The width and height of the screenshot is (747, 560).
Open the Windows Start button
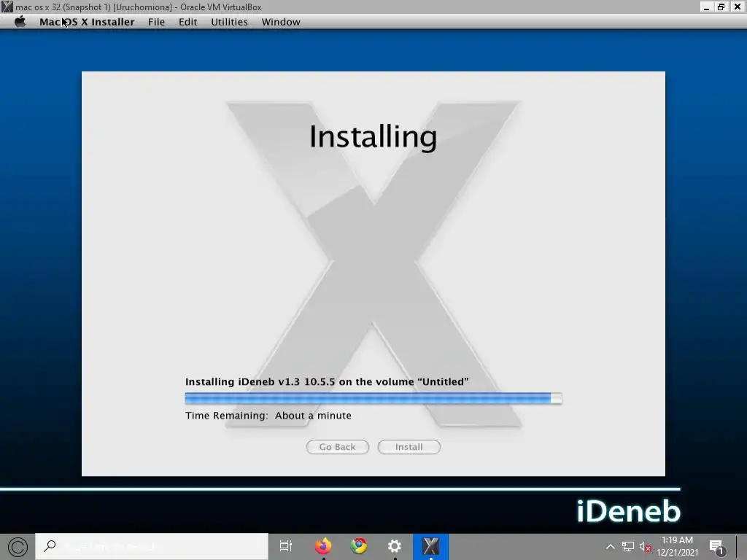click(18, 547)
